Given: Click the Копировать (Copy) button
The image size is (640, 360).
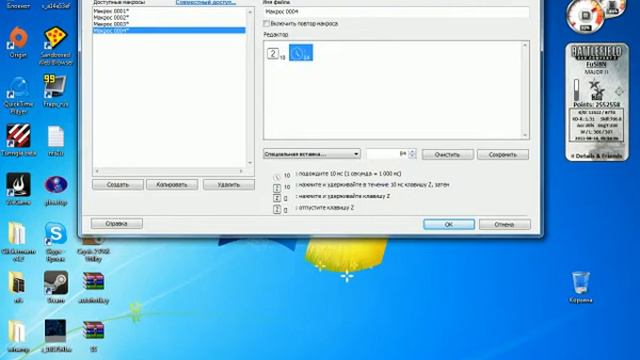Looking at the screenshot, I should point(172,185).
